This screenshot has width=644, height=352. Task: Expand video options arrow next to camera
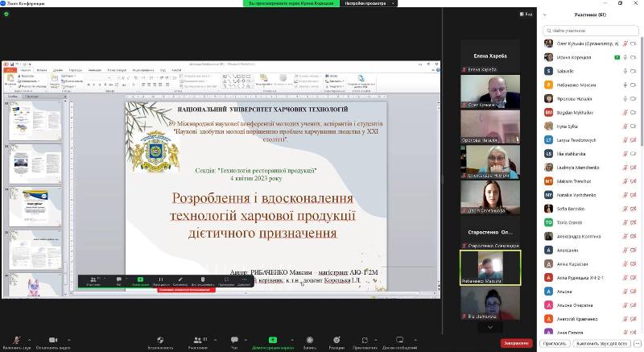pyautogui.click(x=68, y=340)
